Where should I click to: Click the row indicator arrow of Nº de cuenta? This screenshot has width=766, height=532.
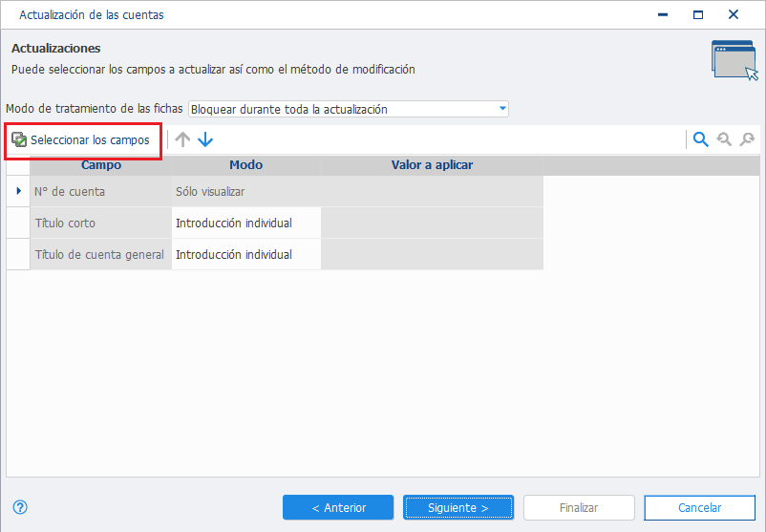point(18,191)
